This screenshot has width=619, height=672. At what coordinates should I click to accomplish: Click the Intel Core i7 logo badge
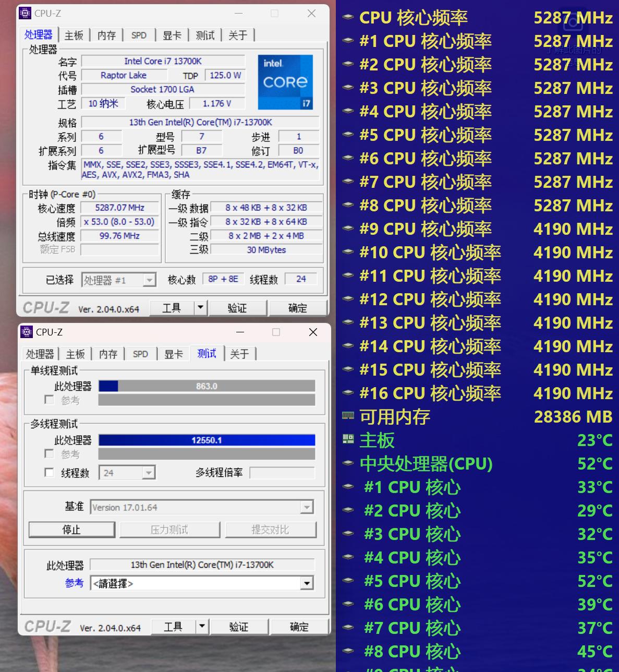coord(285,82)
